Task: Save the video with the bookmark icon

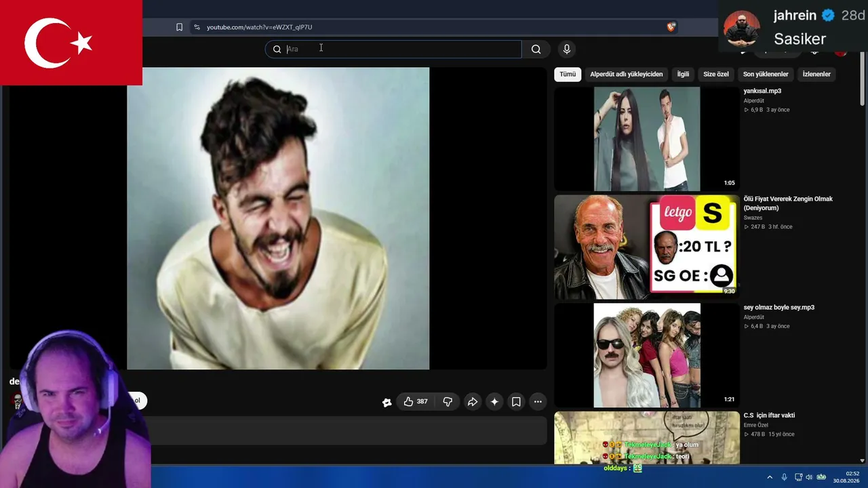Action: pos(516,402)
